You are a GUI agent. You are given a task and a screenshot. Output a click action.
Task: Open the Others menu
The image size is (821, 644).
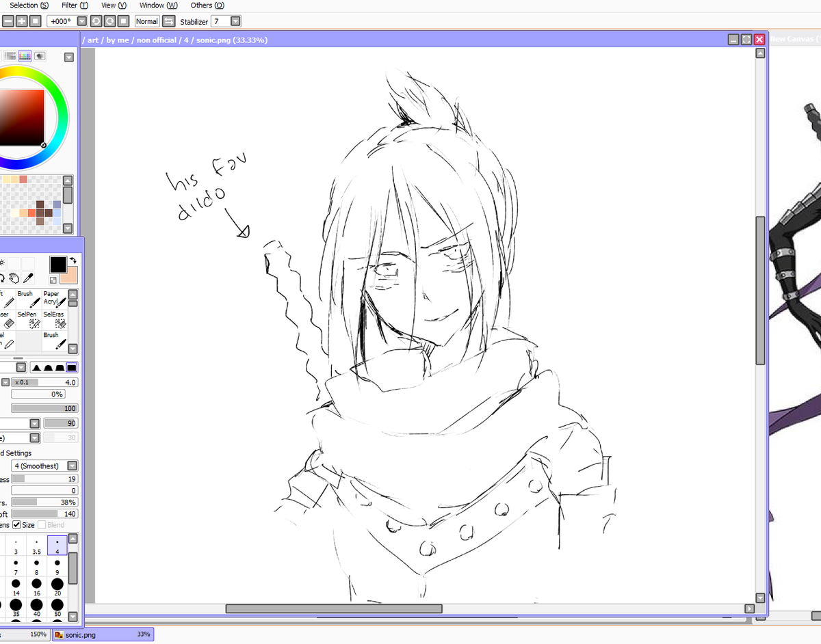point(207,5)
